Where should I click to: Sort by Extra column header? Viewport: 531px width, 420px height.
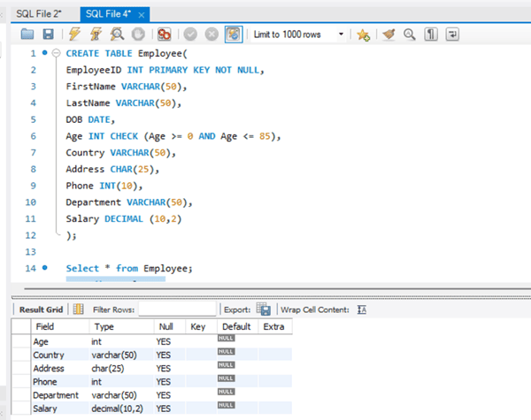pyautogui.click(x=275, y=326)
